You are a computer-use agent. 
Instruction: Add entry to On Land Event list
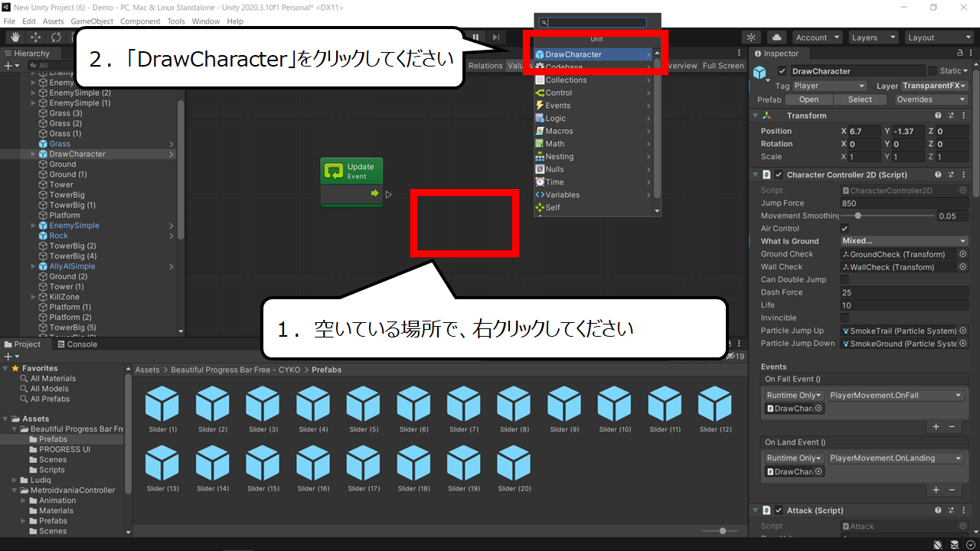point(936,490)
